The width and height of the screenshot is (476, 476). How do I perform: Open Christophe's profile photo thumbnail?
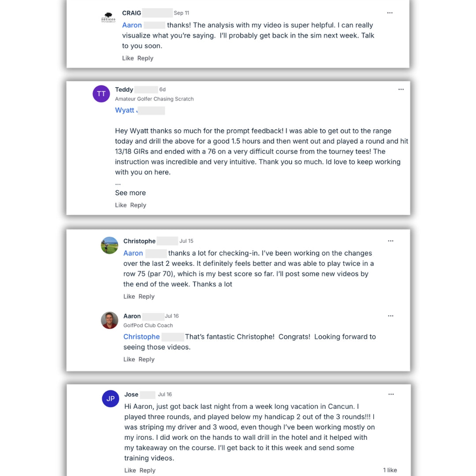coord(109,245)
